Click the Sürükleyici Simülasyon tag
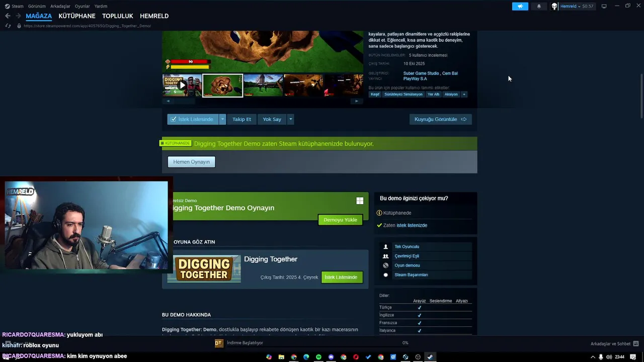Viewport: 644px width, 362px height. [404, 94]
